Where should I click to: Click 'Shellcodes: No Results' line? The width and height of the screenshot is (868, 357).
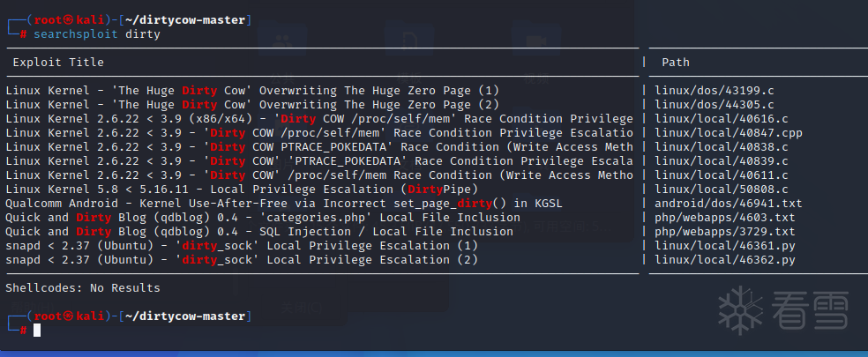coord(83,288)
